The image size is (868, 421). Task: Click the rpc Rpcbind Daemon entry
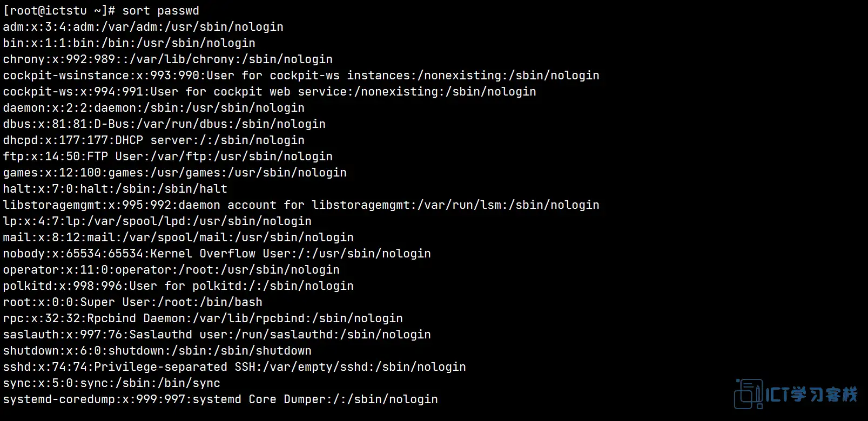tap(203, 318)
